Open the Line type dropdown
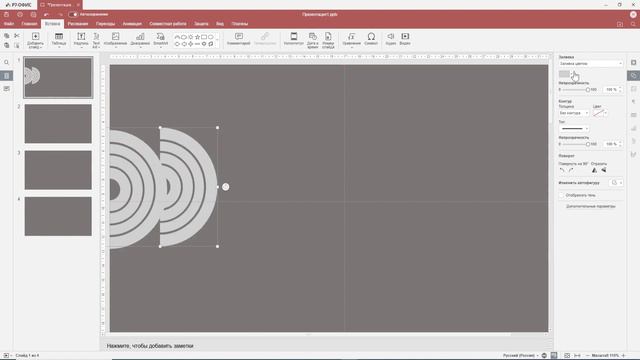Screen dimensions: 640x360 [574, 129]
